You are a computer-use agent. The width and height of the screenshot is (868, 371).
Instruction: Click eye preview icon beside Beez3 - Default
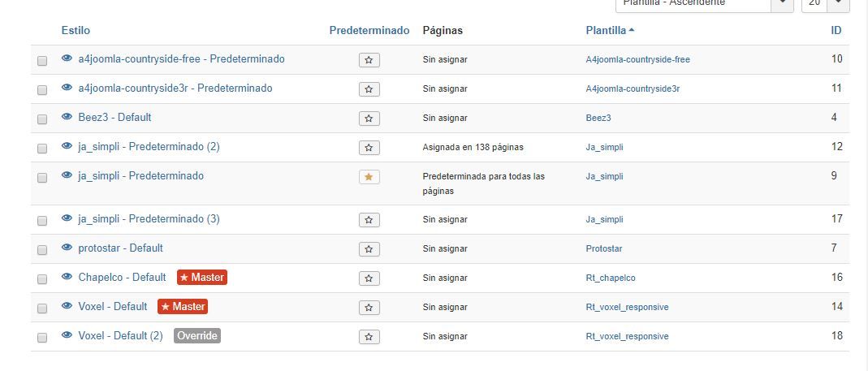[x=67, y=117]
